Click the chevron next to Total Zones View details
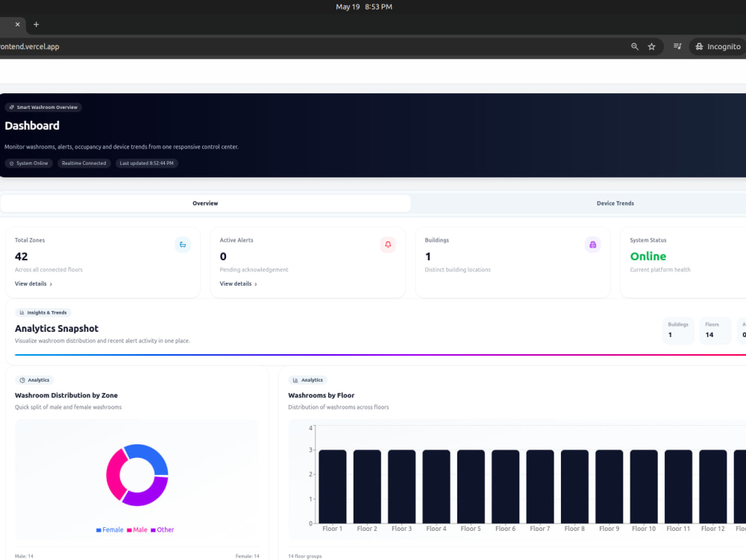The width and height of the screenshot is (746, 560). click(x=51, y=284)
